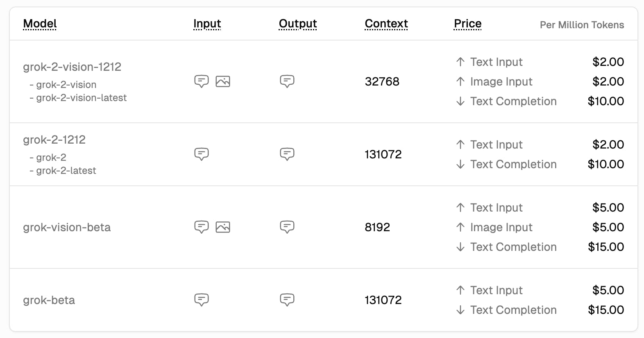Click text output icon for grok-beta
The height and width of the screenshot is (338, 644).
287,300
